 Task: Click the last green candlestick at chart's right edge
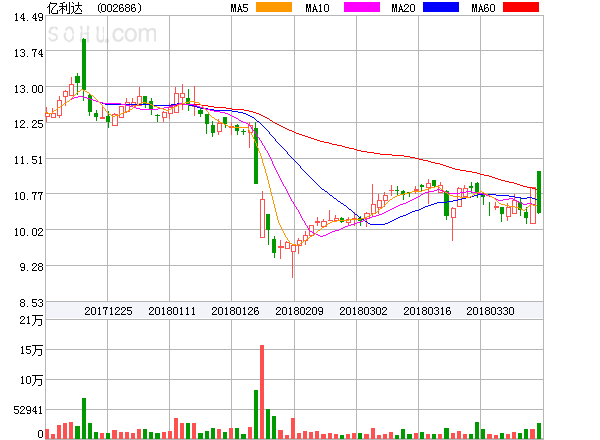(539, 192)
